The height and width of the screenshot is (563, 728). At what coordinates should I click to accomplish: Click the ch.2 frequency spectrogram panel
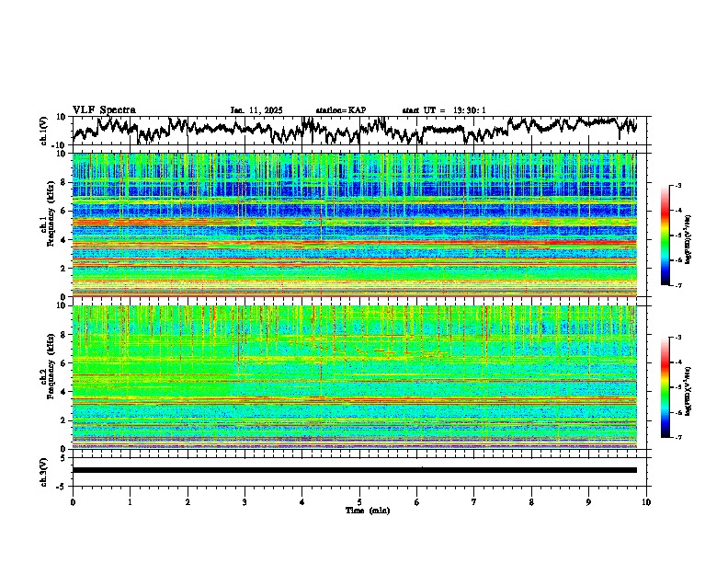pos(355,377)
